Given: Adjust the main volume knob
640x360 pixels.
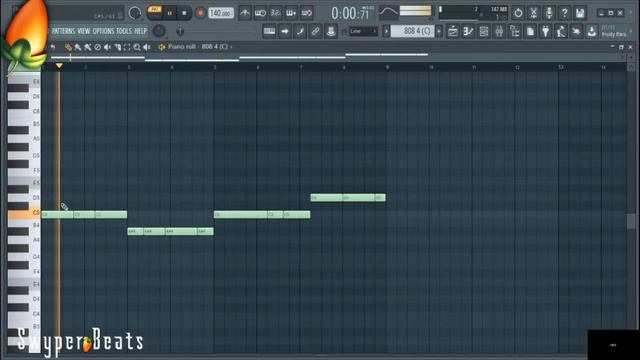Looking at the screenshot, I should pos(135,13).
